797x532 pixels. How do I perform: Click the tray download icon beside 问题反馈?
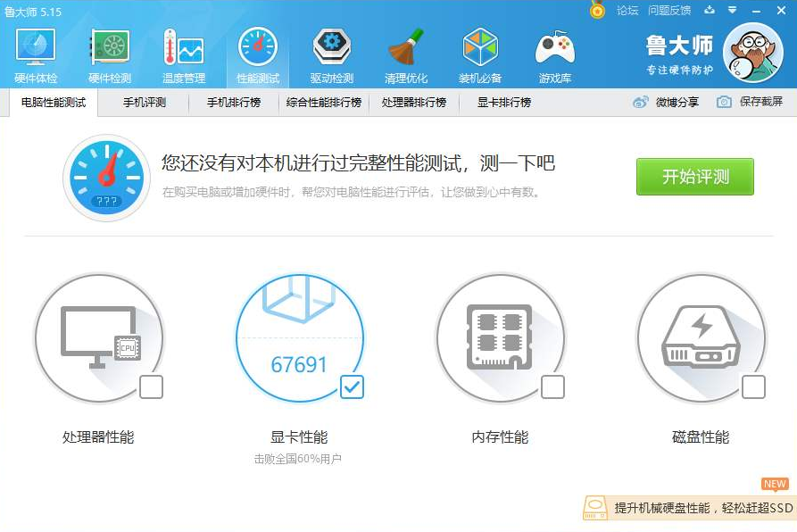tap(710, 10)
